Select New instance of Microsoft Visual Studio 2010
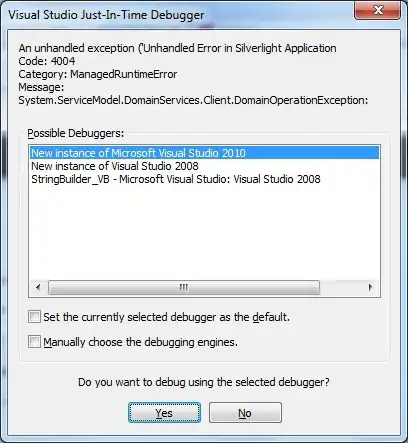Screen dimensions: 408x444 [204, 153]
